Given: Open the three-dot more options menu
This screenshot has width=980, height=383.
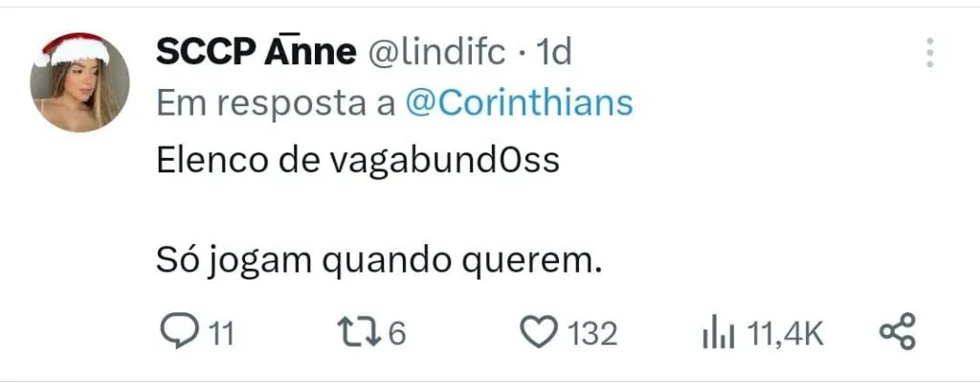Looking at the screenshot, I should pos(929,53).
